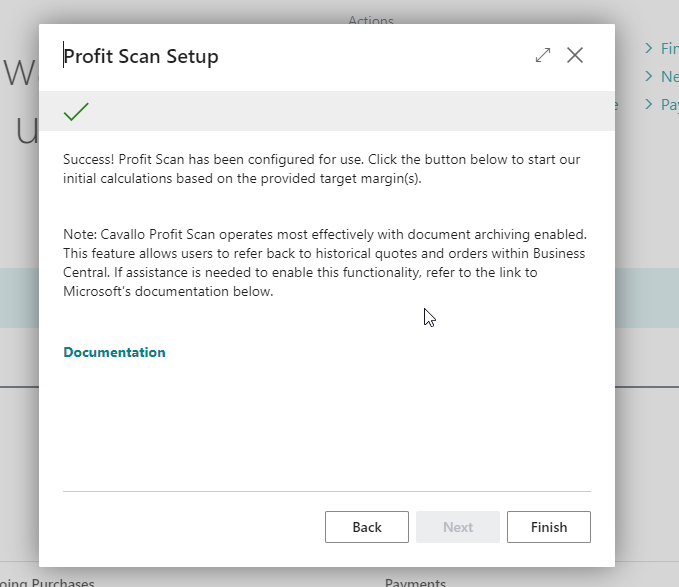Select the partially hidden "Fin" link text
The image size is (679, 587).
click(669, 47)
